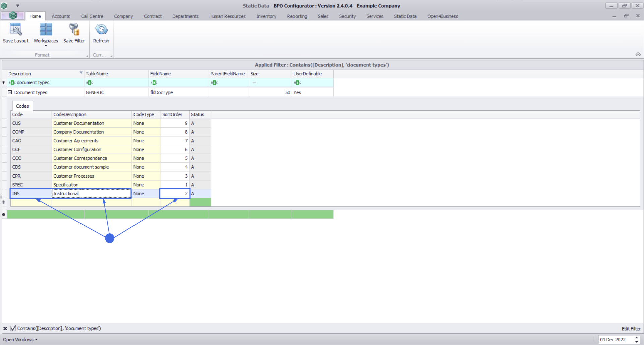644x345 pixels.
Task: Click the application logo button beside Home
Action: 13,16
